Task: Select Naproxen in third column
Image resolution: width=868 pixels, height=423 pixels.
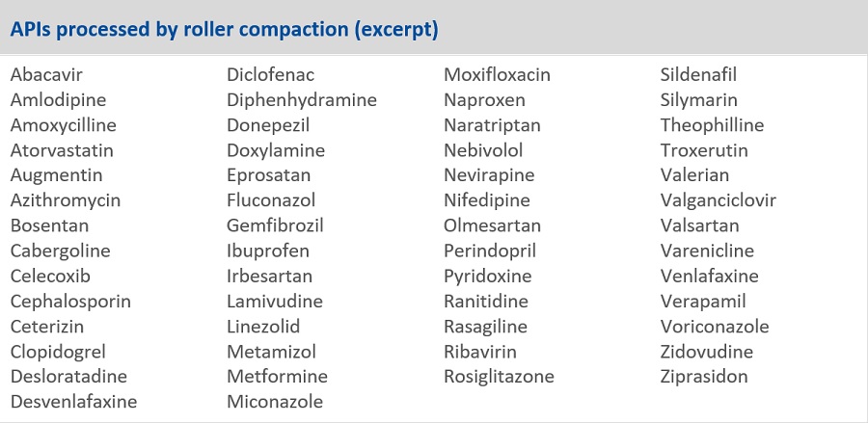Action: 484,100
